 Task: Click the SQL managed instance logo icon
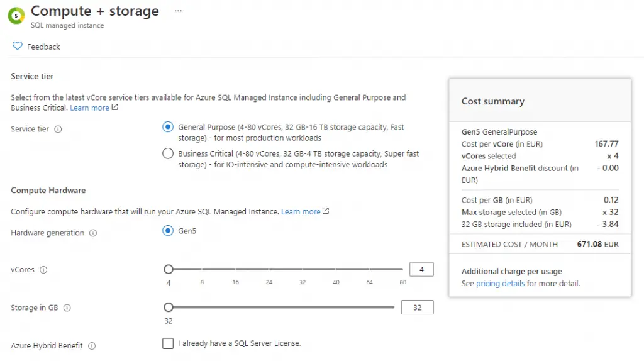click(x=16, y=16)
